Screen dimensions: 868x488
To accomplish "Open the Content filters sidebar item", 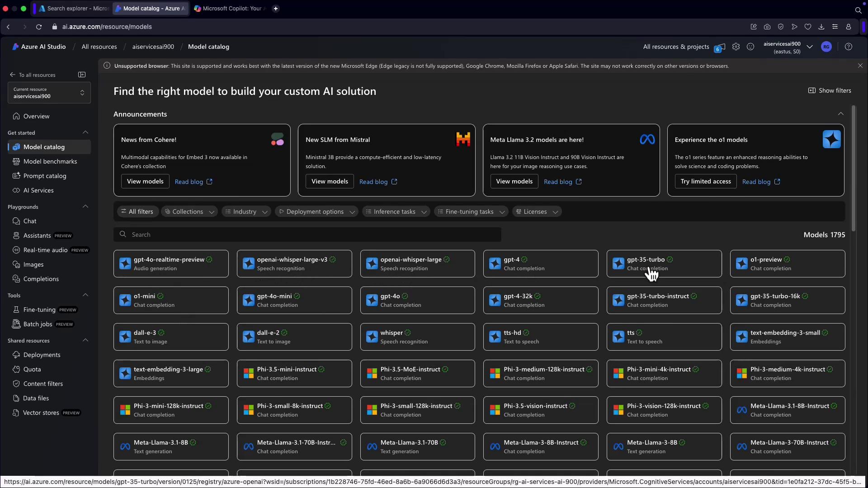I will [43, 384].
